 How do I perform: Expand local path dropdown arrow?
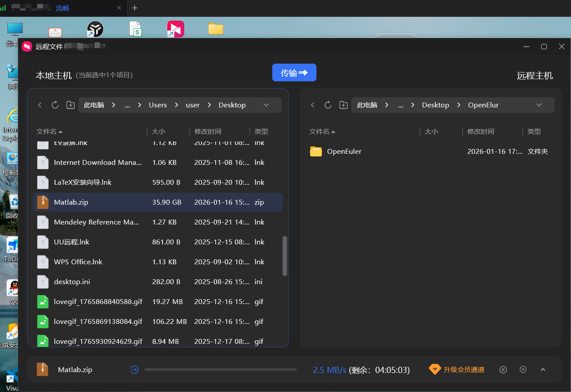coord(266,105)
